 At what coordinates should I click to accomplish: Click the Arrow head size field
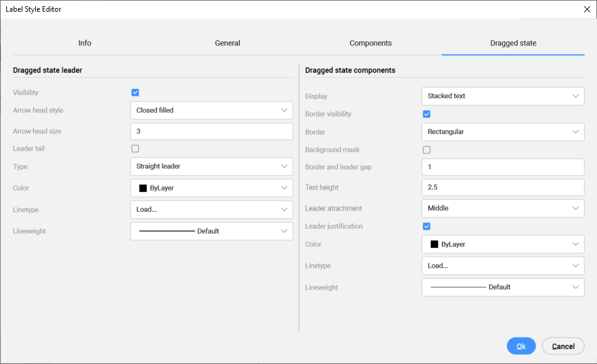click(211, 131)
